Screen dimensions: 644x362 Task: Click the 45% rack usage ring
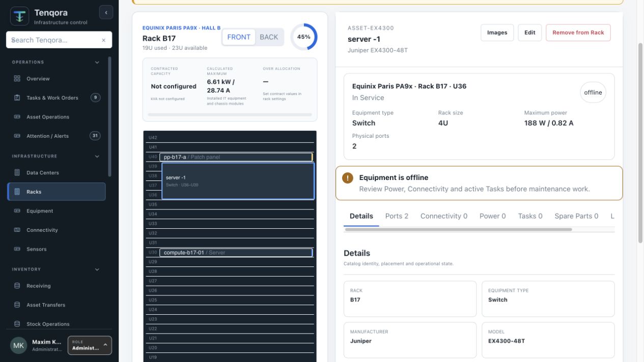(304, 37)
